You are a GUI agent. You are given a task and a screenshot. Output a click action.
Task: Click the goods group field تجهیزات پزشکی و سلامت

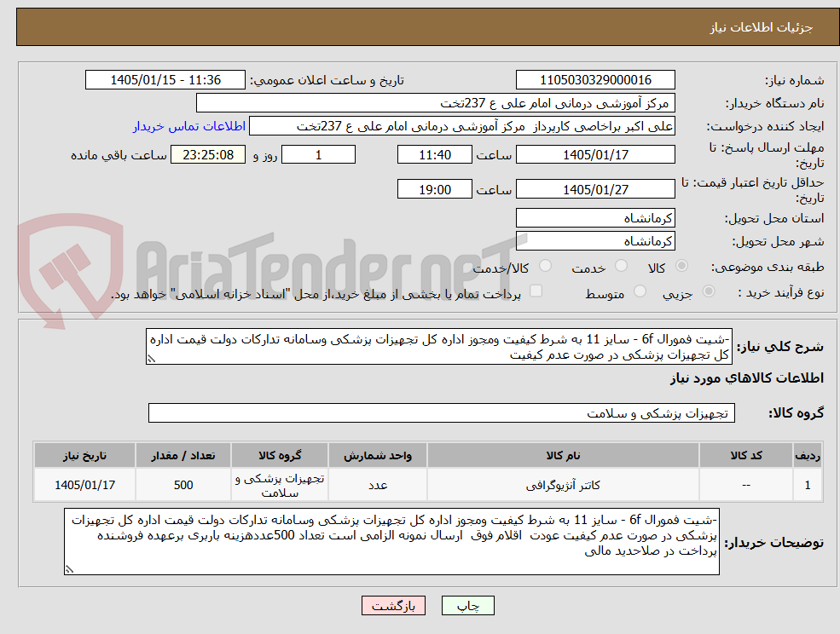tap(442, 412)
